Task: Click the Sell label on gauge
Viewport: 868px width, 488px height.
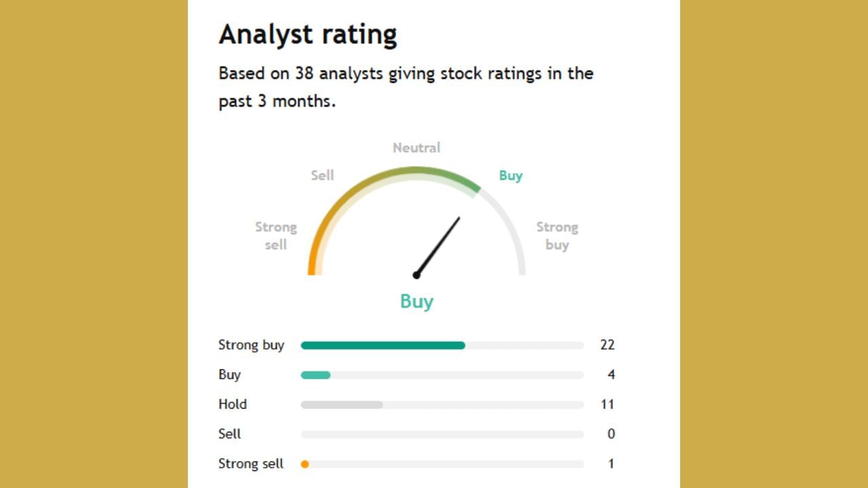Action: point(322,175)
